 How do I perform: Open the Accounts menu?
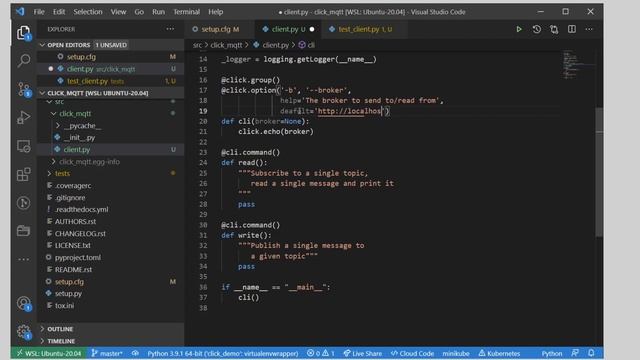pyautogui.click(x=24, y=304)
